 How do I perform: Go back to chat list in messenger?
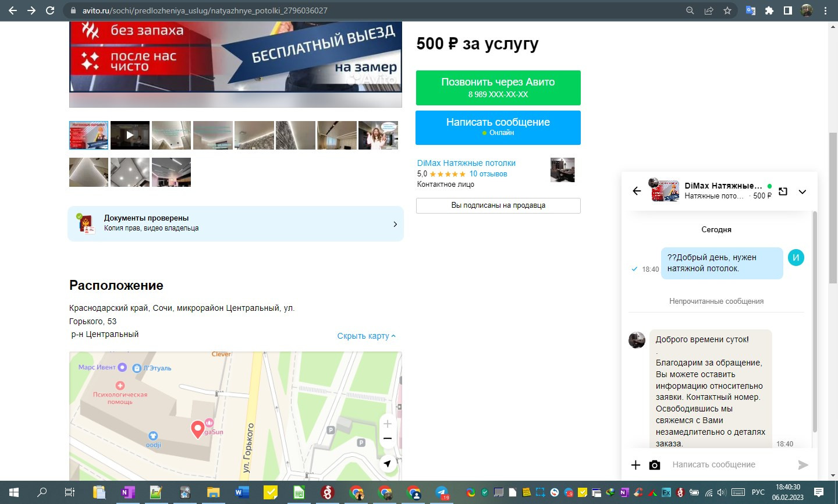(637, 191)
